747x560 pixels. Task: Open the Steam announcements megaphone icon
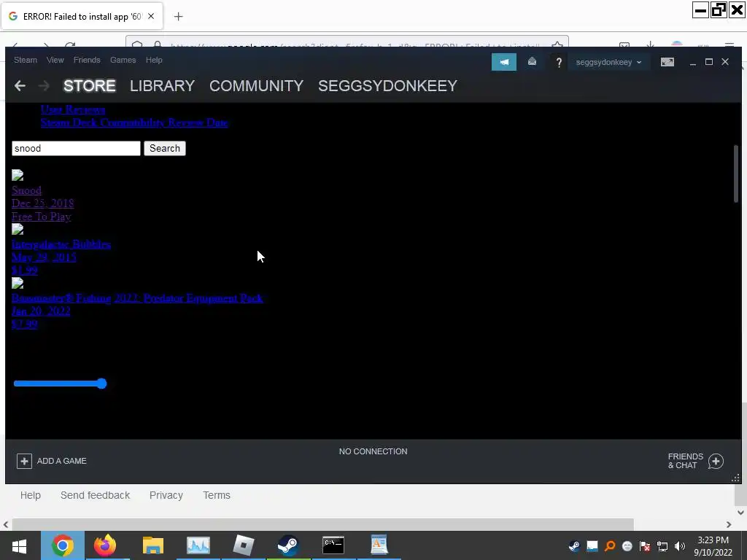point(503,62)
